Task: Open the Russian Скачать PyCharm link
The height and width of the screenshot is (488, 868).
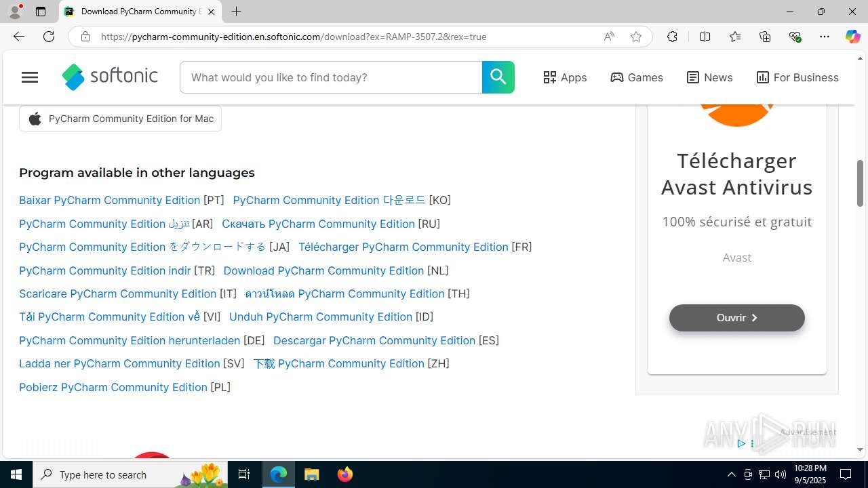Action: coord(318,224)
